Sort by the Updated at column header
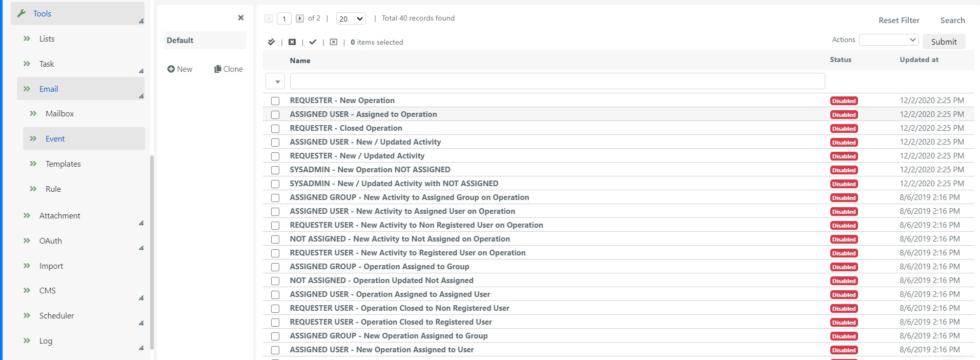Screen dimensions: 980x360 click(x=919, y=59)
